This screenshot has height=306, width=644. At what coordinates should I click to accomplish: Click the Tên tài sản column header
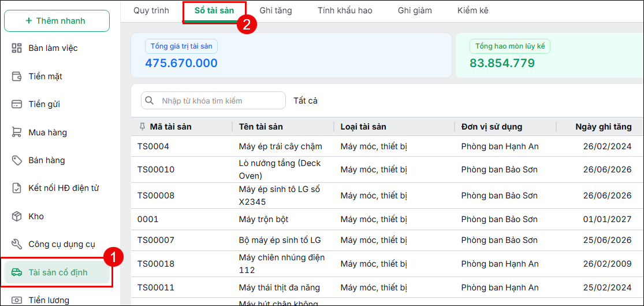[261, 127]
